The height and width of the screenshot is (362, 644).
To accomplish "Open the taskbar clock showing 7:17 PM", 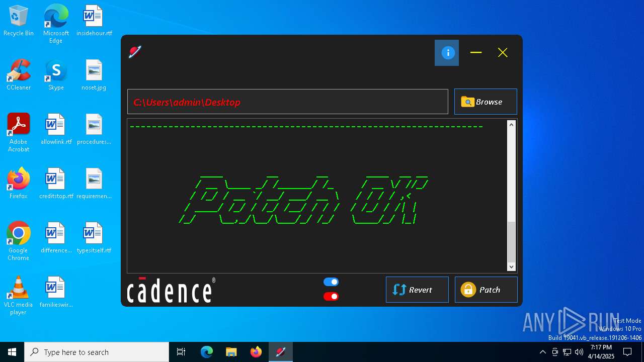I will (x=601, y=352).
